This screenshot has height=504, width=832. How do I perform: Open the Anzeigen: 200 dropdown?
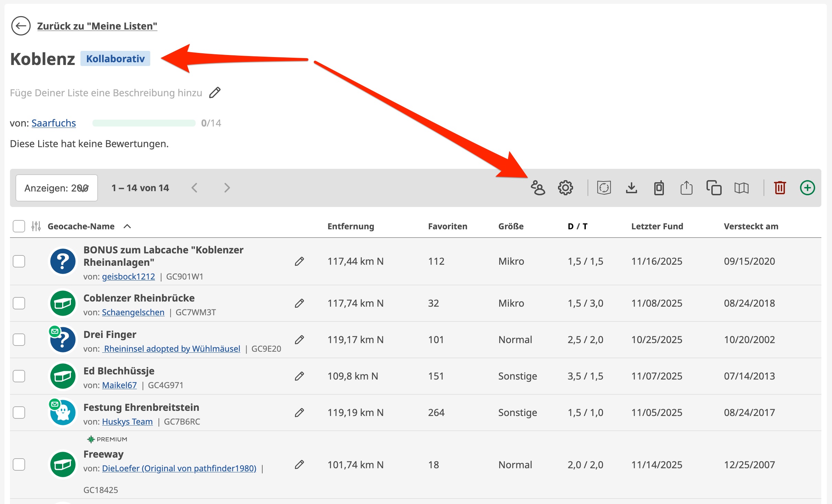(57, 188)
